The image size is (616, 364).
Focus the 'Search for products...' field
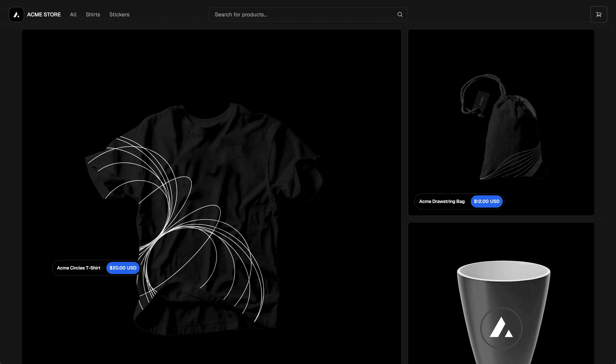302,14
